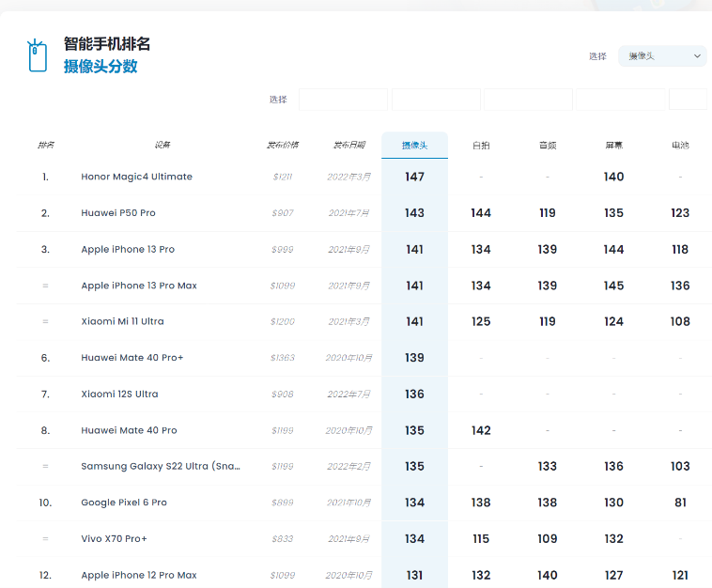This screenshot has height=588, width=712.
Task: Click the second filter input box
Action: click(436, 100)
